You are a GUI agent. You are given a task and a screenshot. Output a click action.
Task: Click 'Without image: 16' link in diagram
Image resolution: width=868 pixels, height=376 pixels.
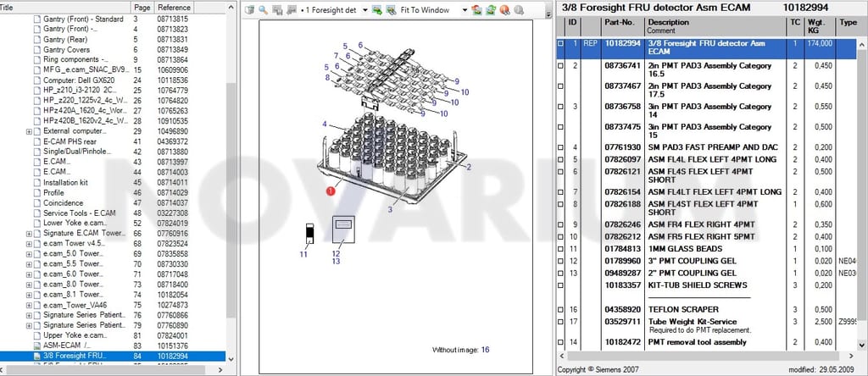tap(460, 350)
